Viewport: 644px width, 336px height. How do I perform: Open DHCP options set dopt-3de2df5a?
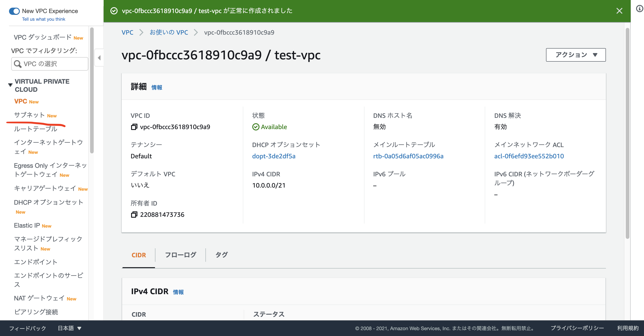coord(273,156)
